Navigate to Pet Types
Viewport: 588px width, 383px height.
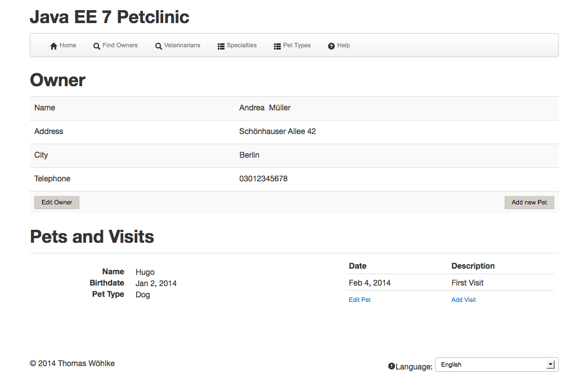coord(297,46)
